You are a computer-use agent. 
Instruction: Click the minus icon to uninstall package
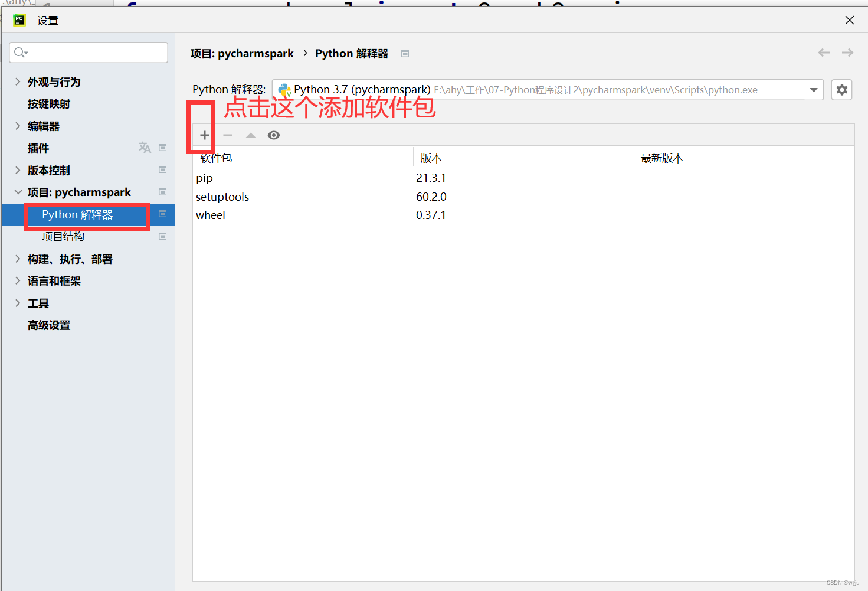(x=228, y=135)
